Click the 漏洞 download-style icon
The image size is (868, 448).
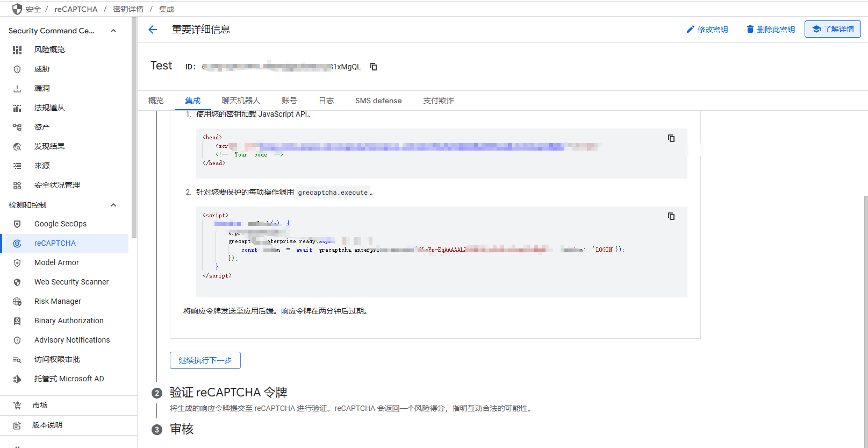point(17,88)
